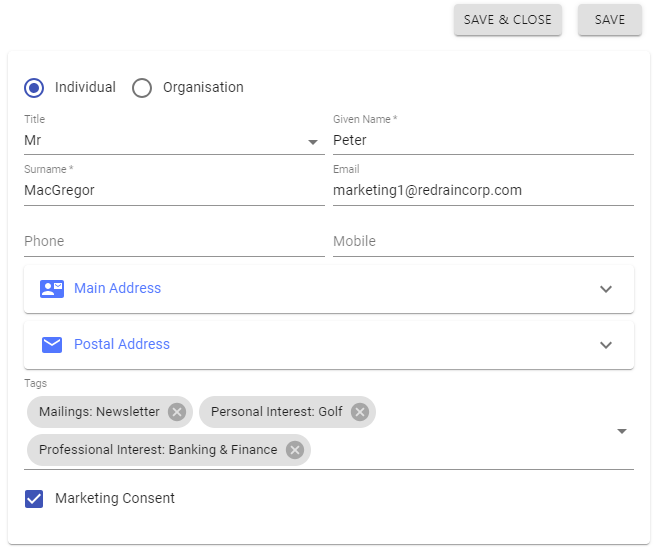Image resolution: width=654 pixels, height=547 pixels.
Task: Open the Title dropdown
Action: coord(313,142)
